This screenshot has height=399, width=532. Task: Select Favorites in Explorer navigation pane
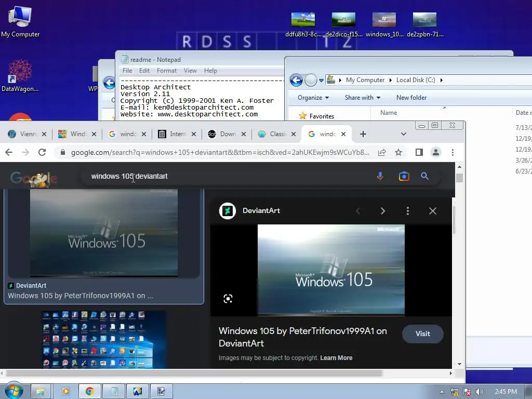(321, 116)
